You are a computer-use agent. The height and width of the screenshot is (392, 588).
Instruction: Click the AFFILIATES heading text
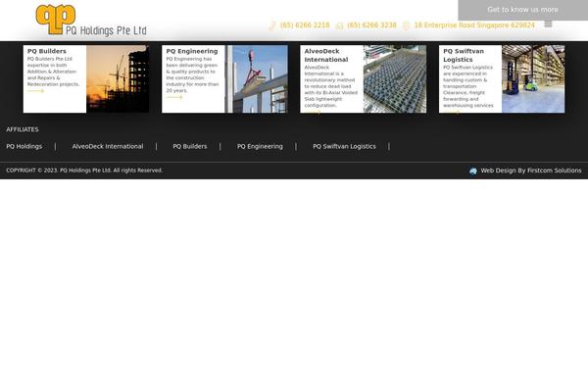click(23, 129)
